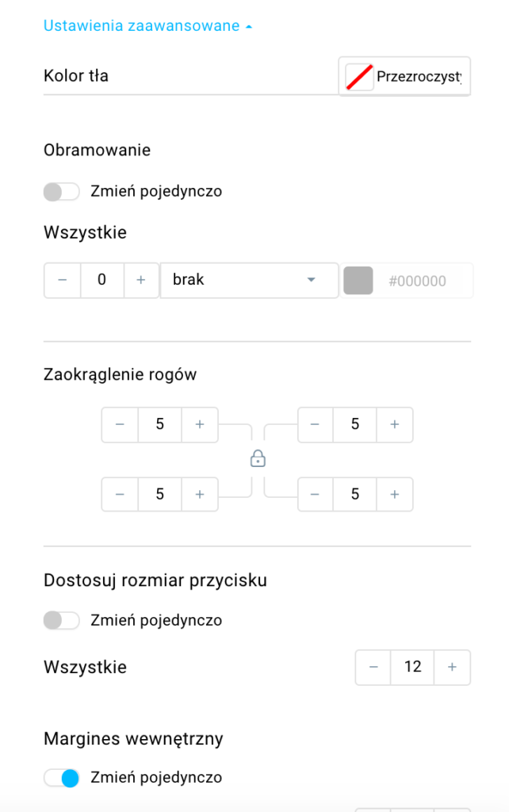509x812 pixels.
Task: Increase border width with the plus icon
Action: 141,280
